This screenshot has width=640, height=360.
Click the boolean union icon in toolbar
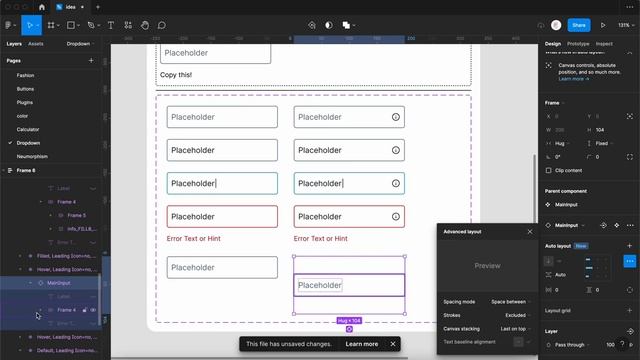[x=346, y=25]
